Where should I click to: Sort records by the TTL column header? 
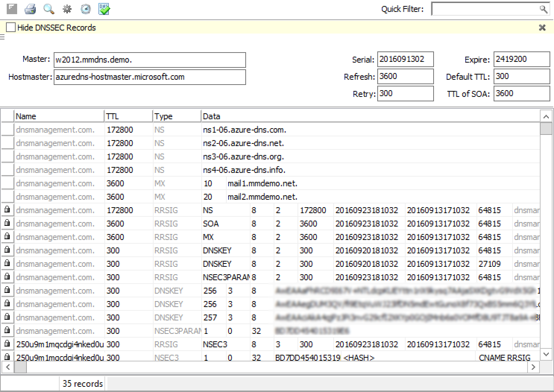point(128,116)
